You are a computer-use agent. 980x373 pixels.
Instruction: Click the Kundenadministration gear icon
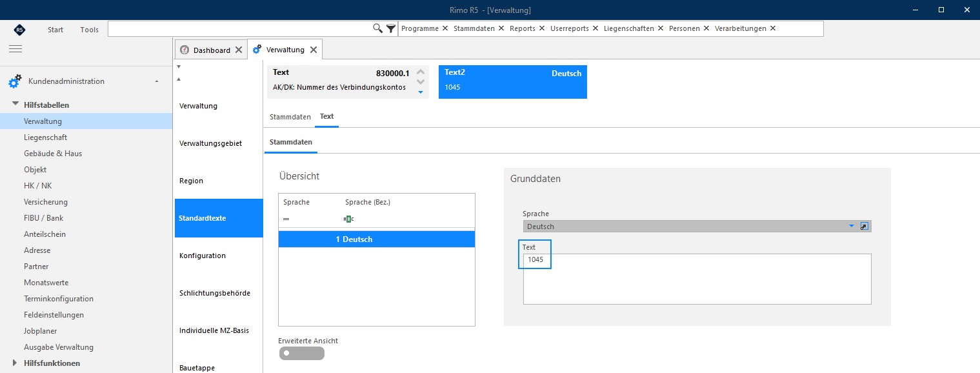tap(15, 82)
